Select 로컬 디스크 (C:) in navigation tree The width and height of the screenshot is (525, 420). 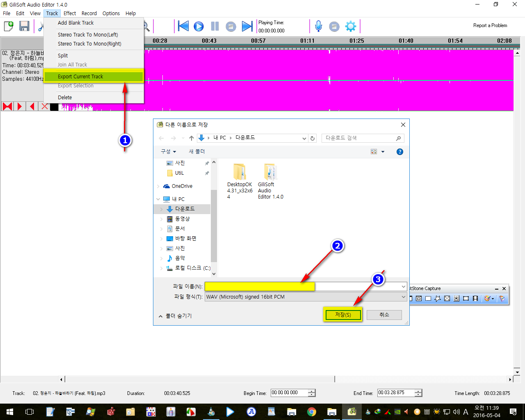point(189,268)
